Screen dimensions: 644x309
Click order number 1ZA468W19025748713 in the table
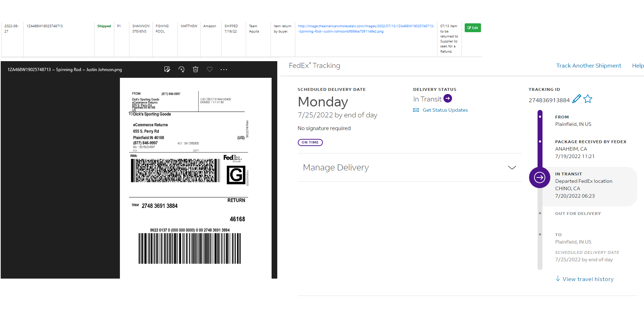point(45,26)
